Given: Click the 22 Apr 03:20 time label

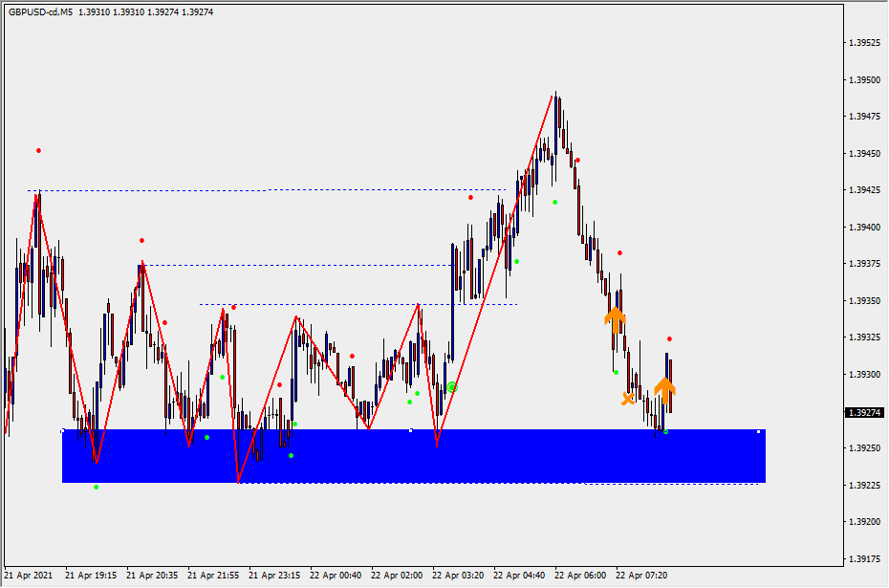Looking at the screenshot, I should tap(456, 576).
